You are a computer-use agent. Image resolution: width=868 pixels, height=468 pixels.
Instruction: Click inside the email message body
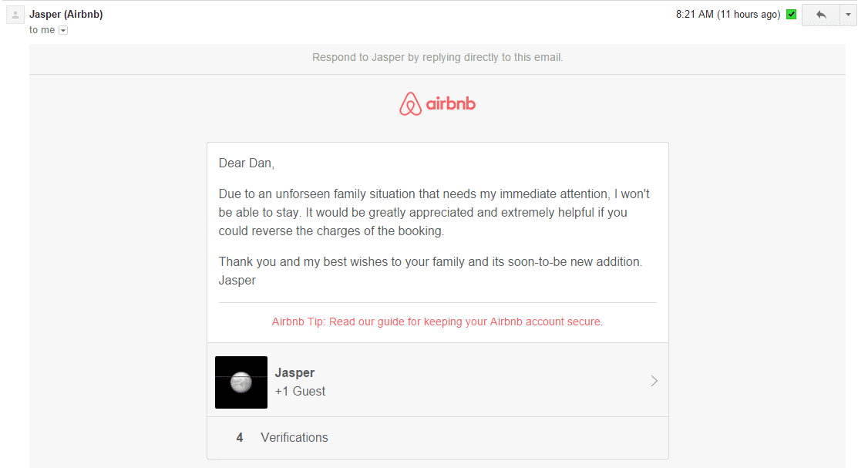[432, 212]
